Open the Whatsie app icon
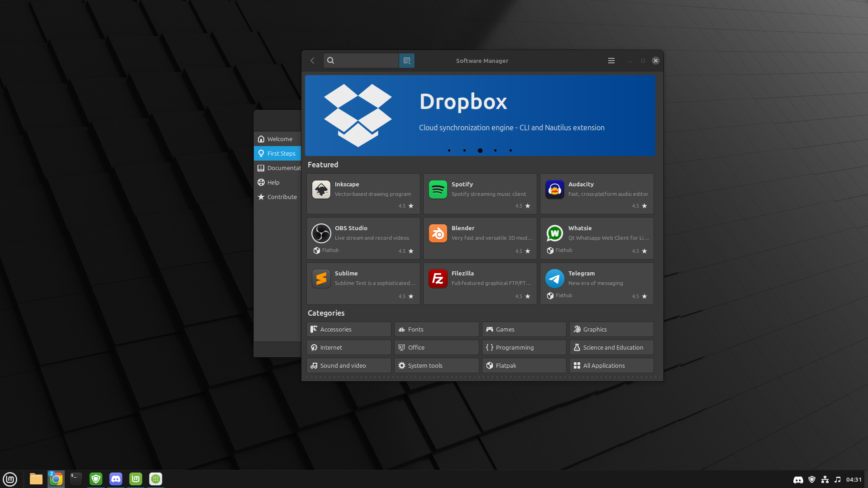This screenshot has width=868, height=488. 554,233
